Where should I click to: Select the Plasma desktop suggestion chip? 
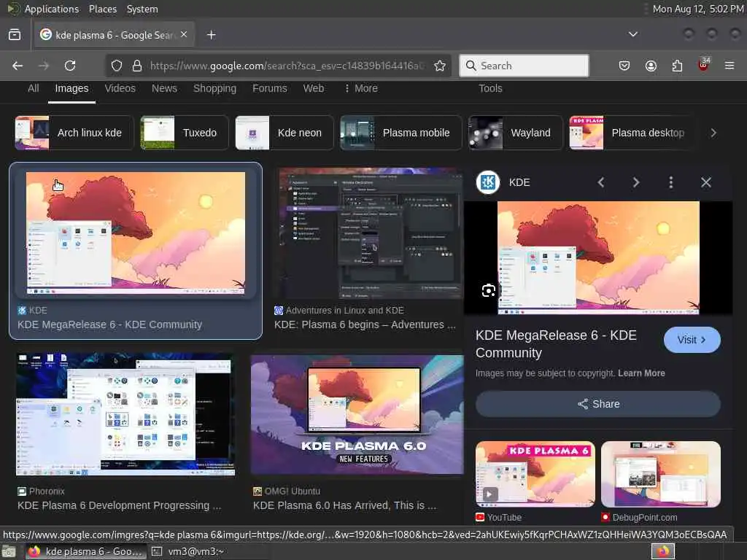click(x=631, y=133)
